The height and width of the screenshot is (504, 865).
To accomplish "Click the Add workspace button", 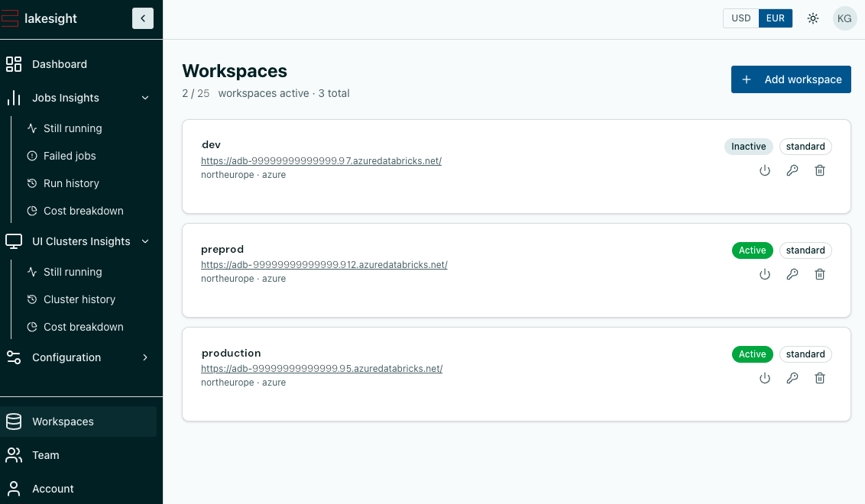I will pyautogui.click(x=791, y=79).
